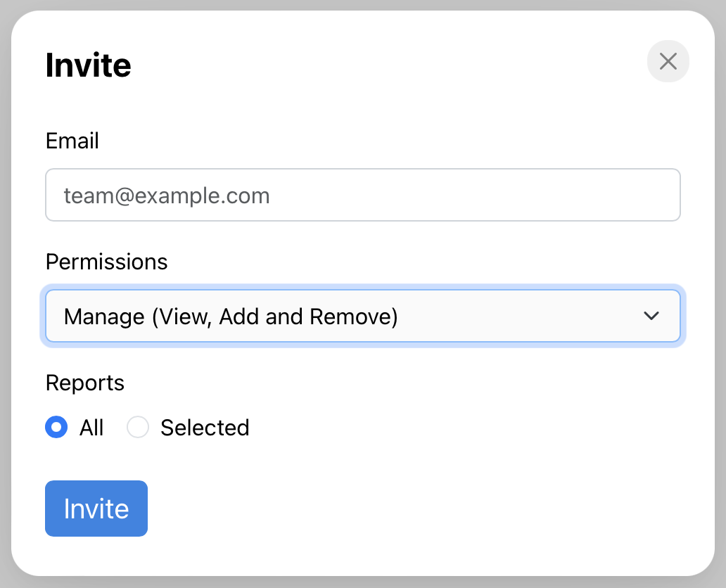The width and height of the screenshot is (726, 588).
Task: Click the Invite dialog heading
Action: [88, 65]
